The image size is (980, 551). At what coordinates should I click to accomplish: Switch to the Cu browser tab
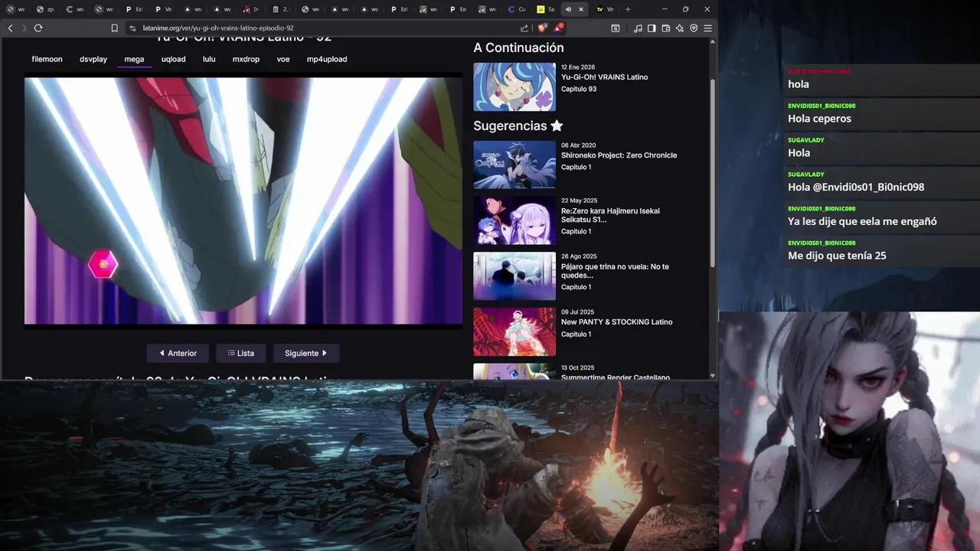(517, 9)
